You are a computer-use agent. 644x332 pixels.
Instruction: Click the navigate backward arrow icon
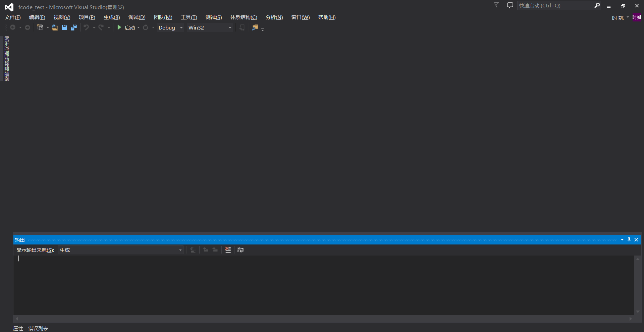[13, 27]
